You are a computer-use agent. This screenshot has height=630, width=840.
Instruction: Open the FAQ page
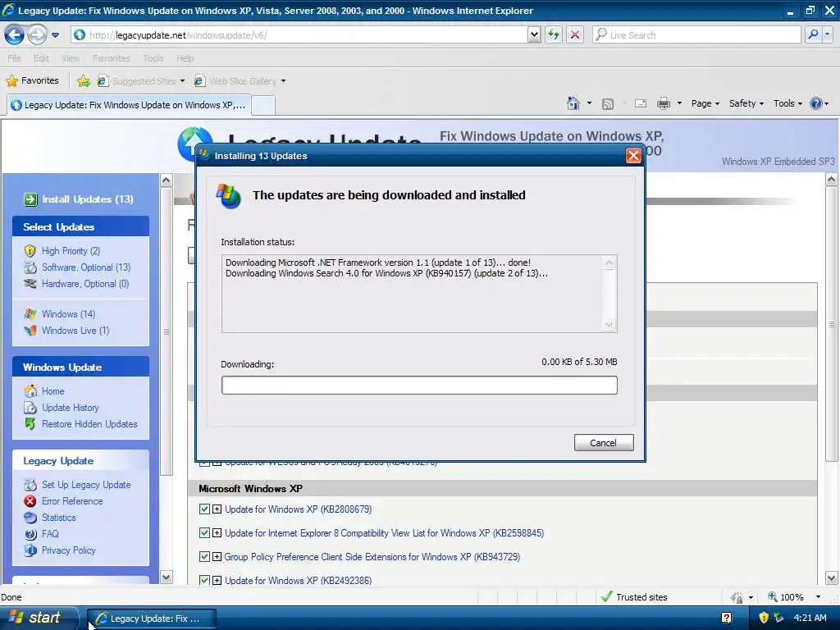[50, 534]
